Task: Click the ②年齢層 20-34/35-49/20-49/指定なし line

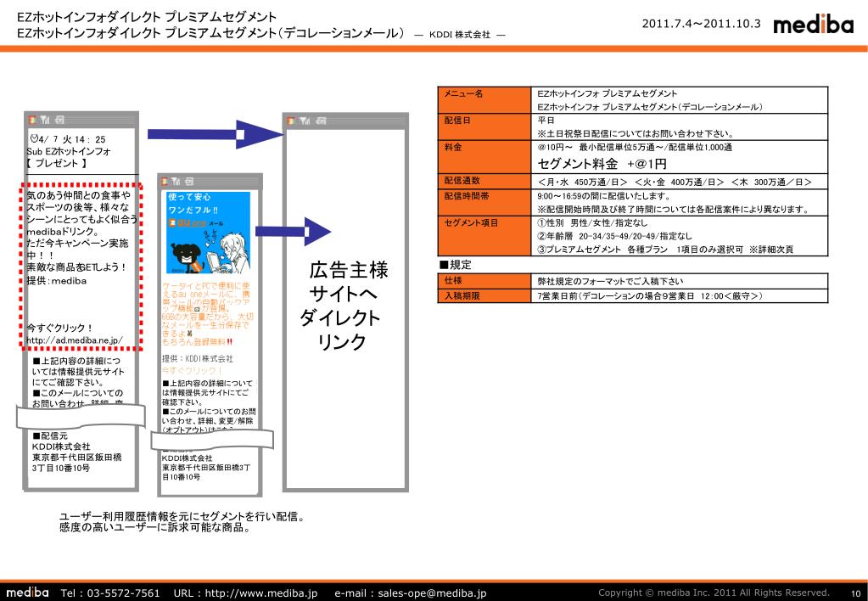Action: click(x=614, y=236)
